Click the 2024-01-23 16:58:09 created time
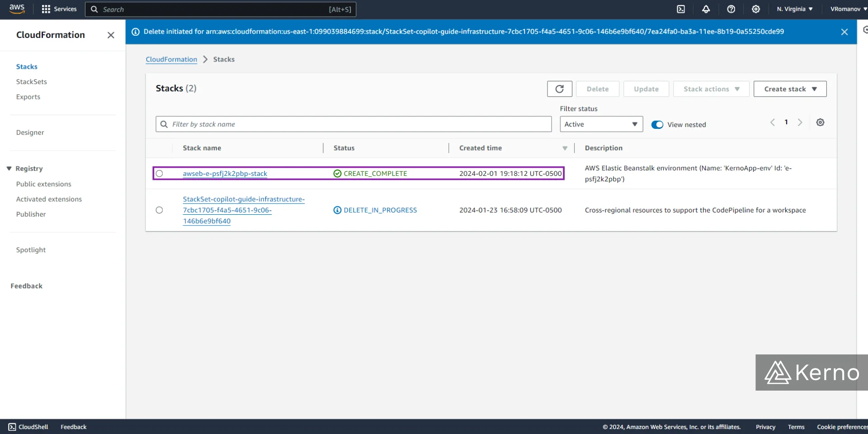868x434 pixels. point(510,210)
